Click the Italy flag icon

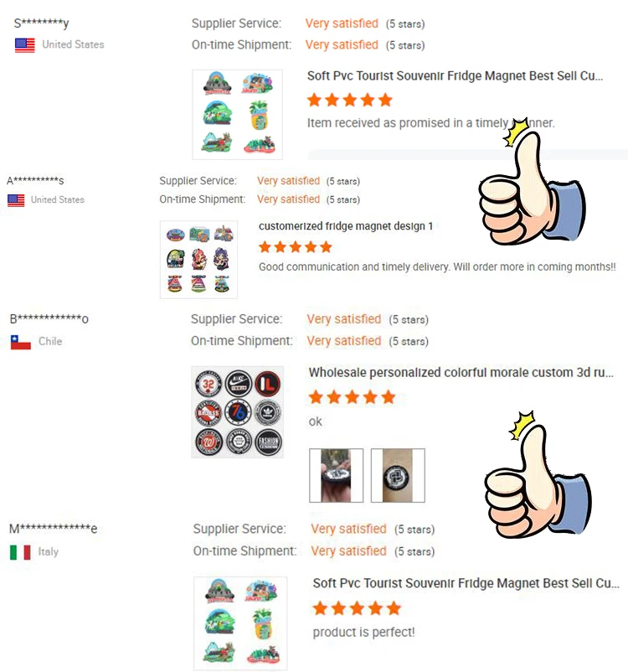click(x=20, y=552)
